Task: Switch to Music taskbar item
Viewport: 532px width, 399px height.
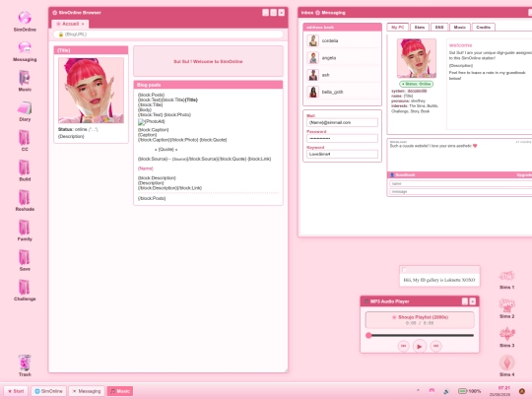Action: pyautogui.click(x=120, y=391)
